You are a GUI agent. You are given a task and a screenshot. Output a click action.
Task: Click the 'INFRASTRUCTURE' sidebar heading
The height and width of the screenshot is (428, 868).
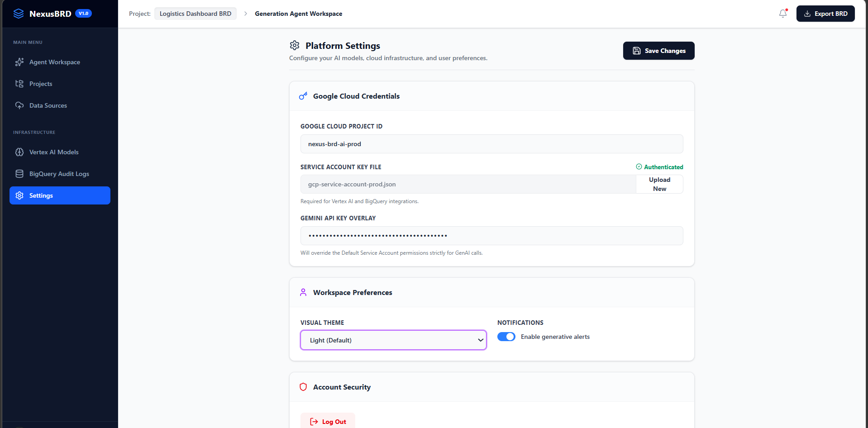click(34, 132)
